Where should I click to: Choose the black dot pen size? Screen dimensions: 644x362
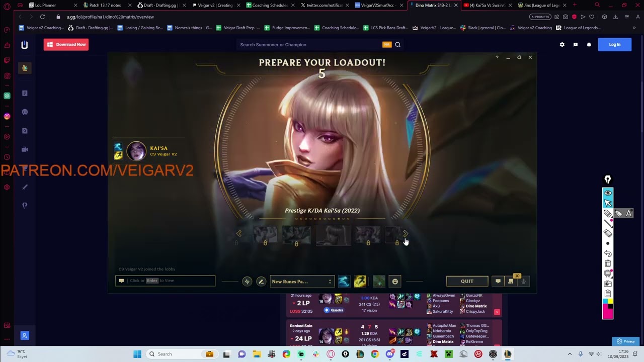point(608,244)
